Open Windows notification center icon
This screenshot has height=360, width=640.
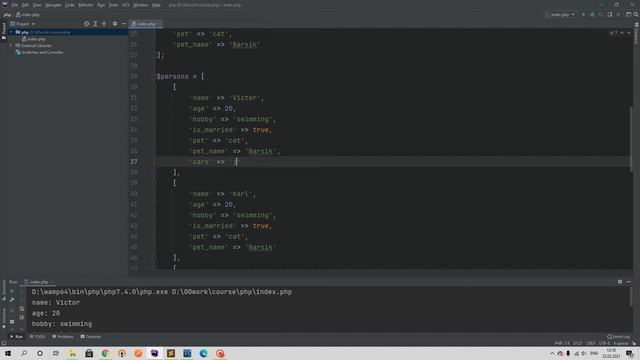(630, 353)
